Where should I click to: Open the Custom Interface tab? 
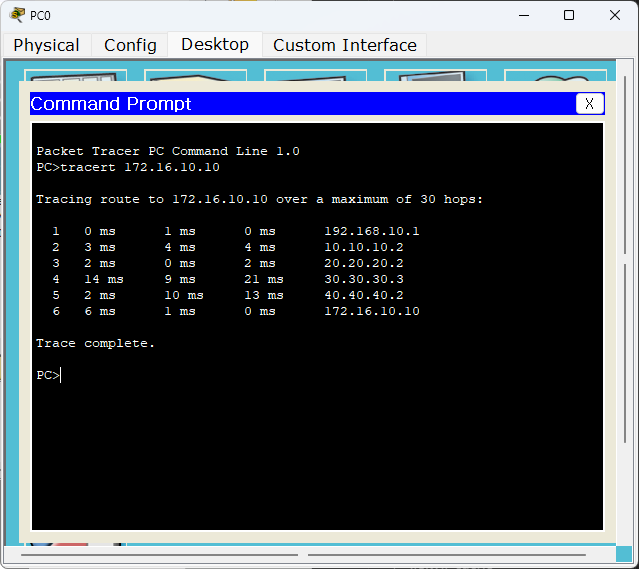click(345, 45)
